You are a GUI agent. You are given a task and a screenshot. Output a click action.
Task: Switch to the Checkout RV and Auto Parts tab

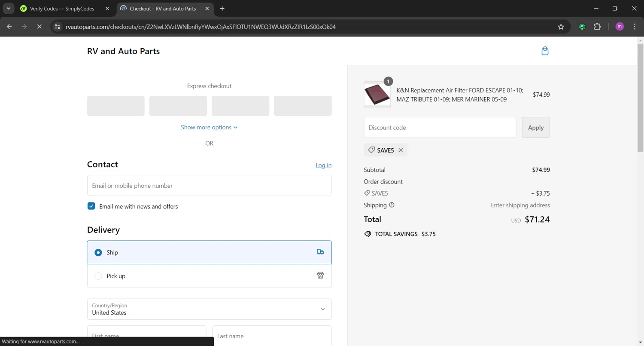pyautogui.click(x=163, y=9)
